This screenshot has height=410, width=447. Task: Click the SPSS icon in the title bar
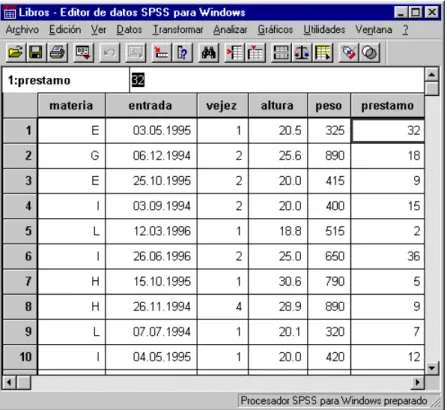[10, 13]
